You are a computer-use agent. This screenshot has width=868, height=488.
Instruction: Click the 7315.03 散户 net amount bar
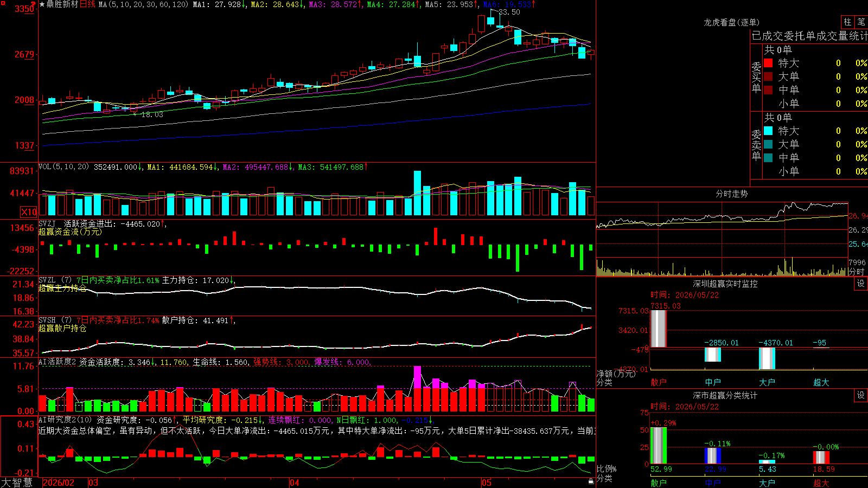659,329
